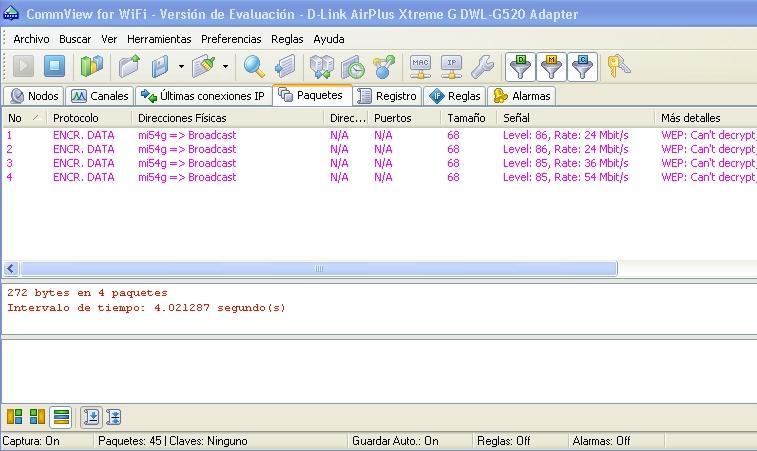Toggle the management packets (M) funnel filter
This screenshot has height=451, width=757.
coord(551,66)
